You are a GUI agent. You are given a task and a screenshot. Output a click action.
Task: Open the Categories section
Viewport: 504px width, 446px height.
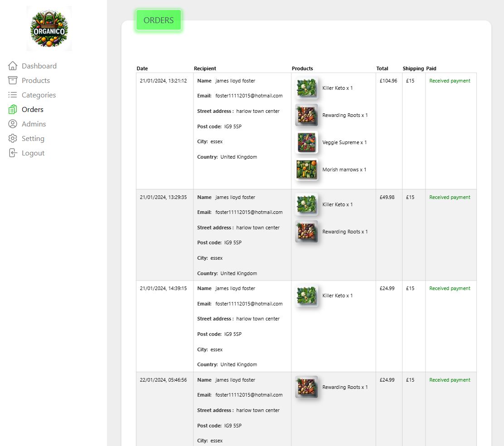point(39,95)
